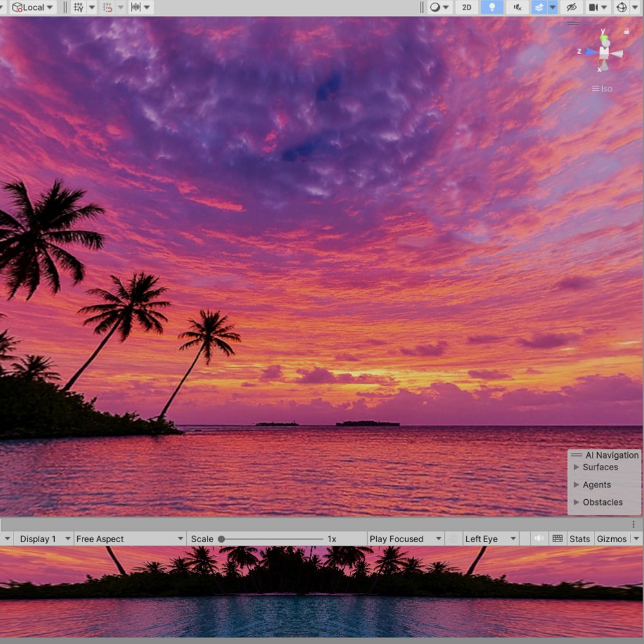Open the grid settings dropdown arrow

coord(92,7)
